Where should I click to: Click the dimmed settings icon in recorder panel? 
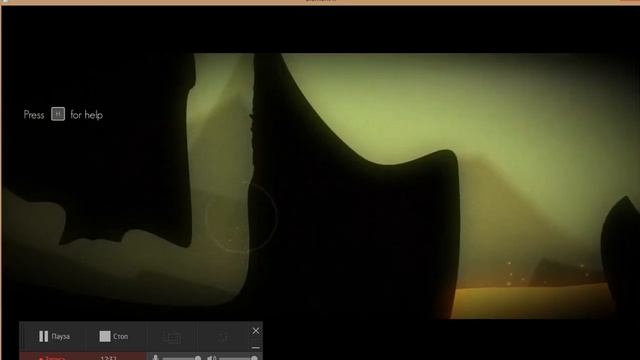[223, 337]
